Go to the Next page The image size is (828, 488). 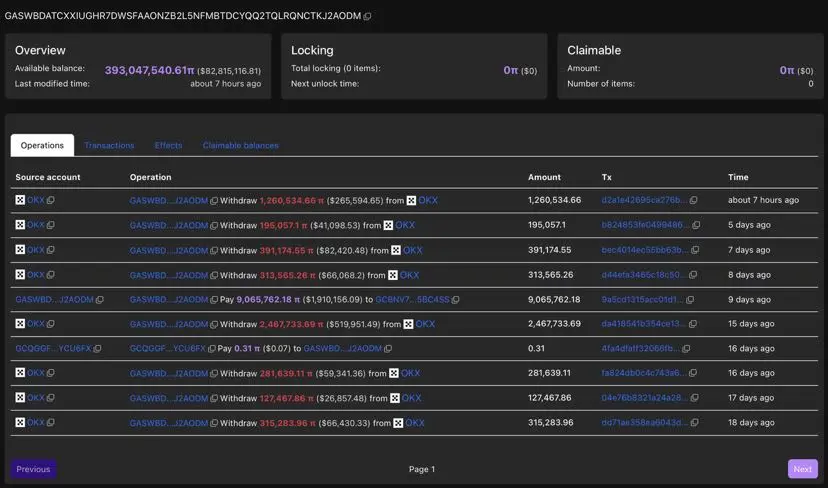[x=802, y=469]
